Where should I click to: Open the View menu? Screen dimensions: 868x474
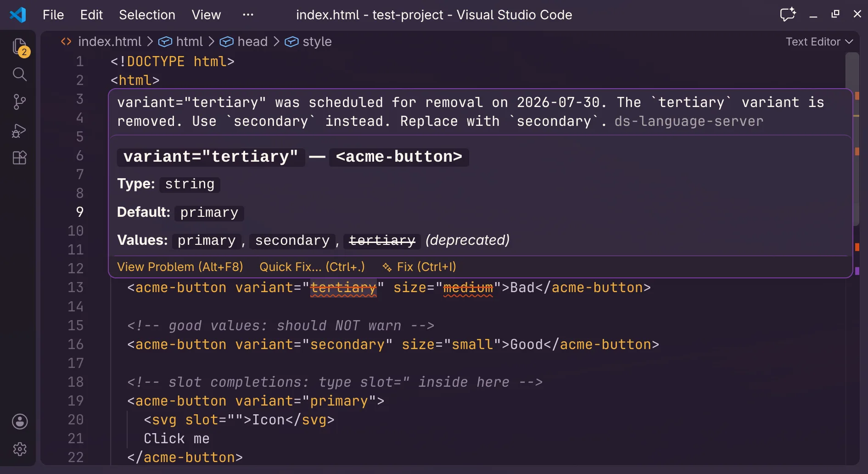(x=206, y=15)
